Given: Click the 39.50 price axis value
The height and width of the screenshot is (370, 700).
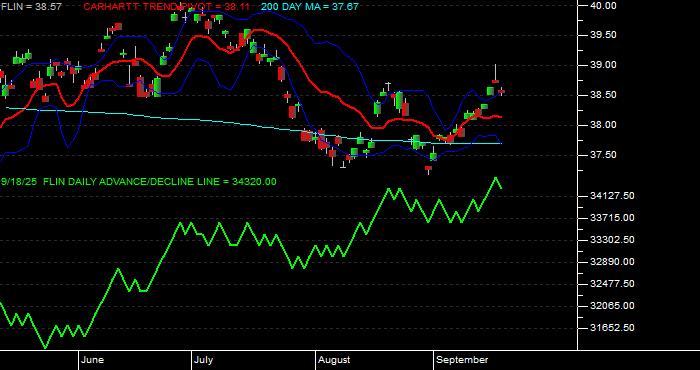Looking at the screenshot, I should [603, 35].
